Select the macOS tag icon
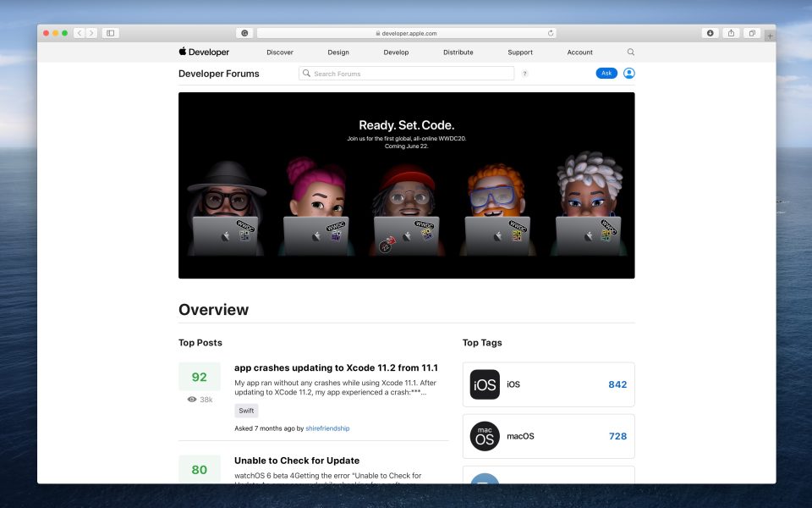 [x=485, y=436]
